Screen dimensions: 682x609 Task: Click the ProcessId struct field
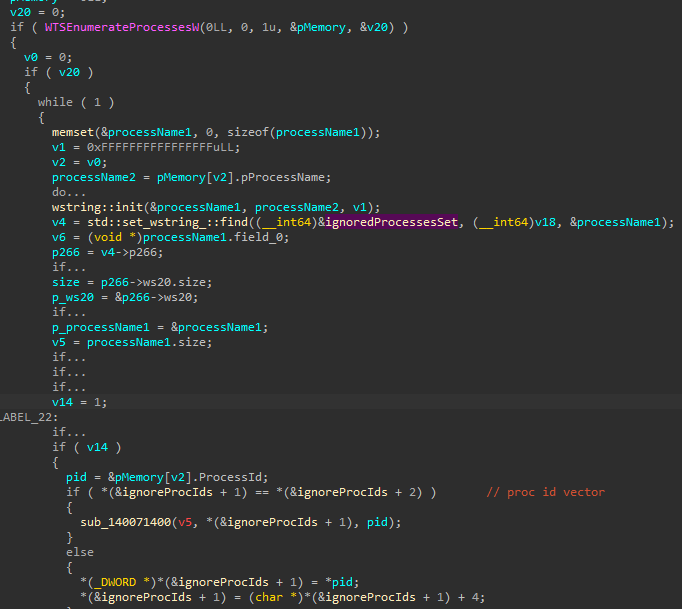click(x=231, y=477)
